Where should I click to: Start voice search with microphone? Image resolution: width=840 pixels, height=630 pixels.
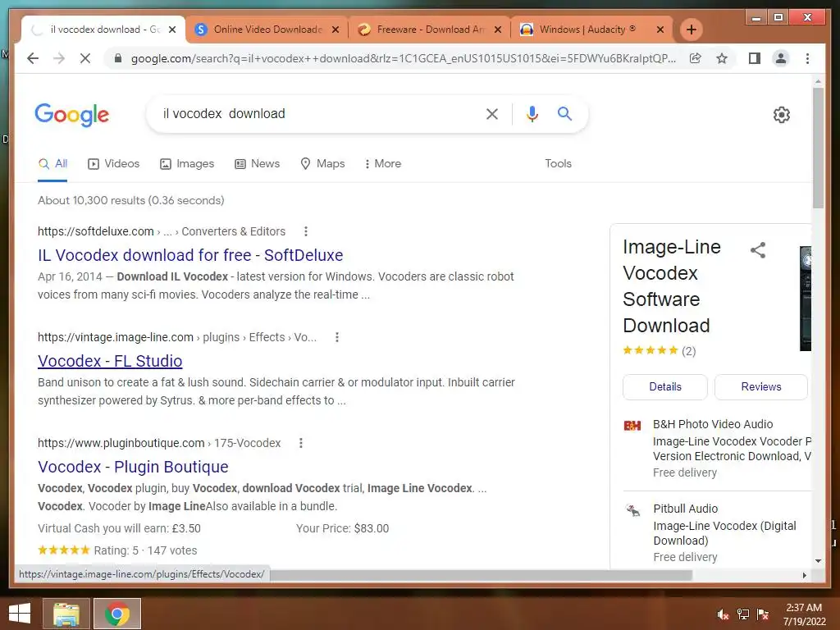click(x=532, y=113)
